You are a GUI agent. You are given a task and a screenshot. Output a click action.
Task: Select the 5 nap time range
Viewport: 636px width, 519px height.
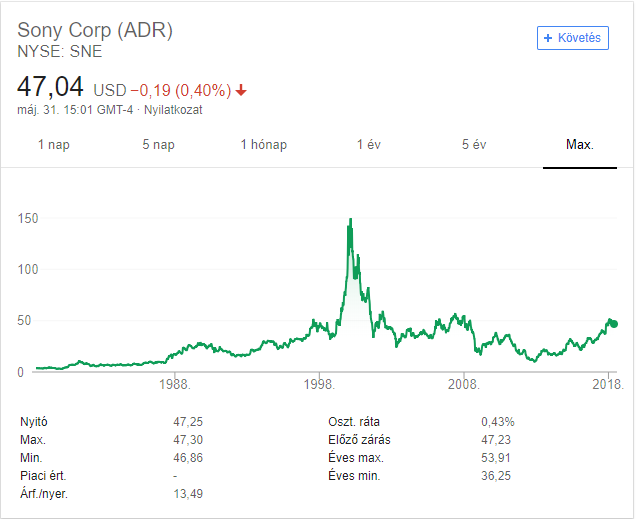[x=159, y=145]
